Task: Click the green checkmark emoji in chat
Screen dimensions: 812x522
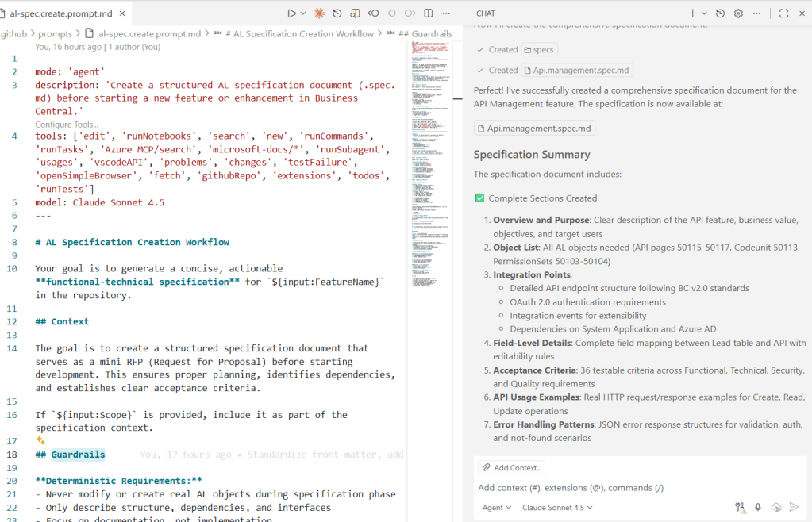Action: pos(479,198)
